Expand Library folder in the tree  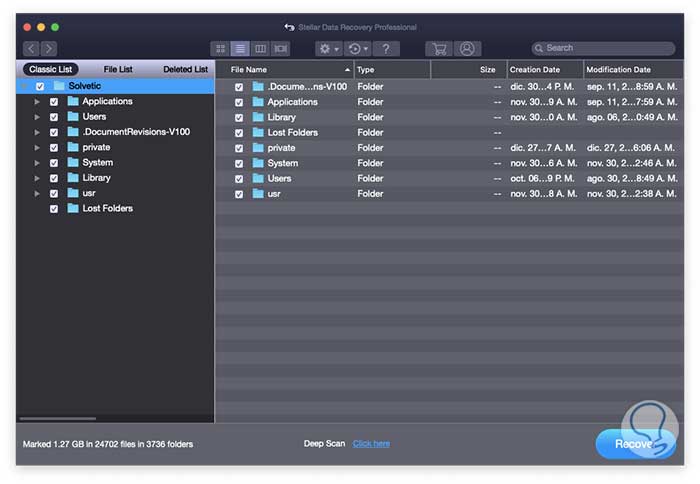[37, 178]
